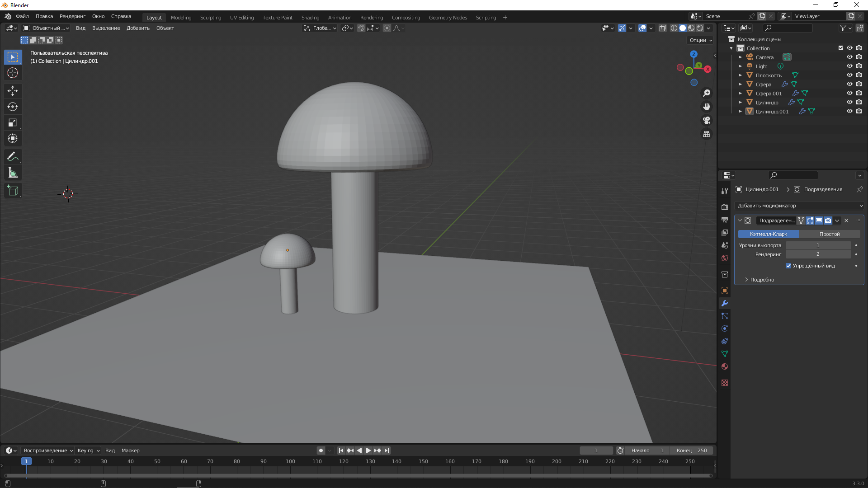The height and width of the screenshot is (488, 868).
Task: Click the Конец frame field 250
Action: (692, 450)
